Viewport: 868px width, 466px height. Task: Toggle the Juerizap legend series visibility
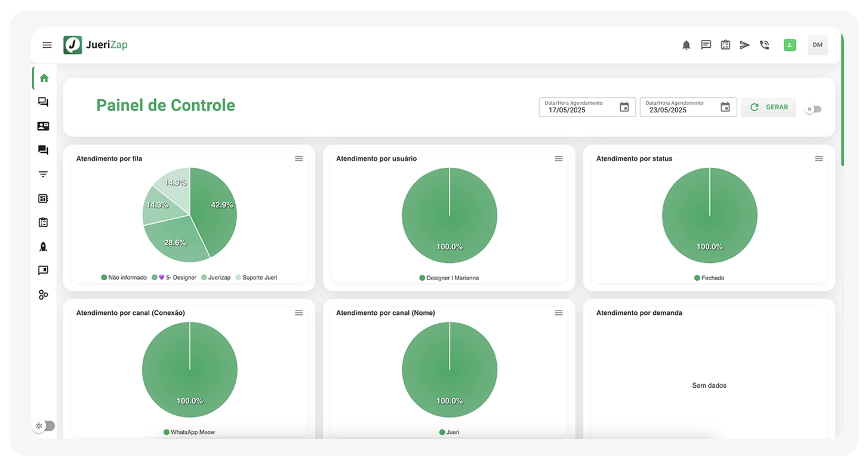pyautogui.click(x=216, y=278)
